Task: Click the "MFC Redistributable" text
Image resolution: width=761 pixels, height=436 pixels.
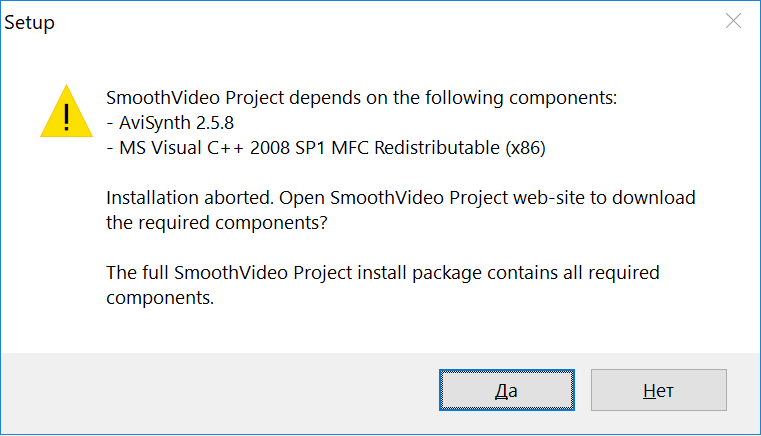Action: tap(424, 148)
